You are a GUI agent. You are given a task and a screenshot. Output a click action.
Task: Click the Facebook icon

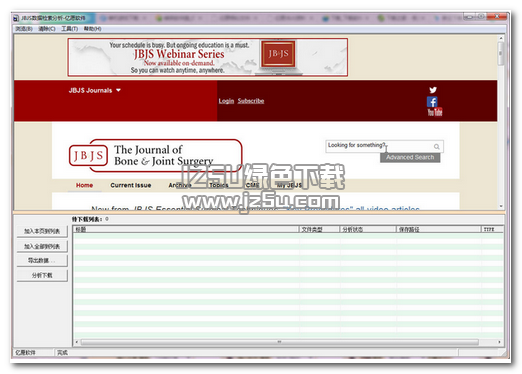pos(432,102)
